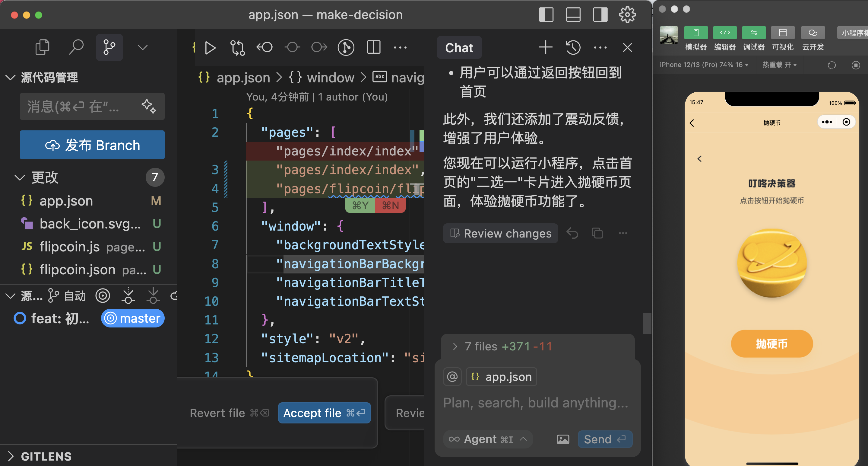
Task: Open the iPhone 12/13 Pro device dropdown
Action: pos(704,65)
